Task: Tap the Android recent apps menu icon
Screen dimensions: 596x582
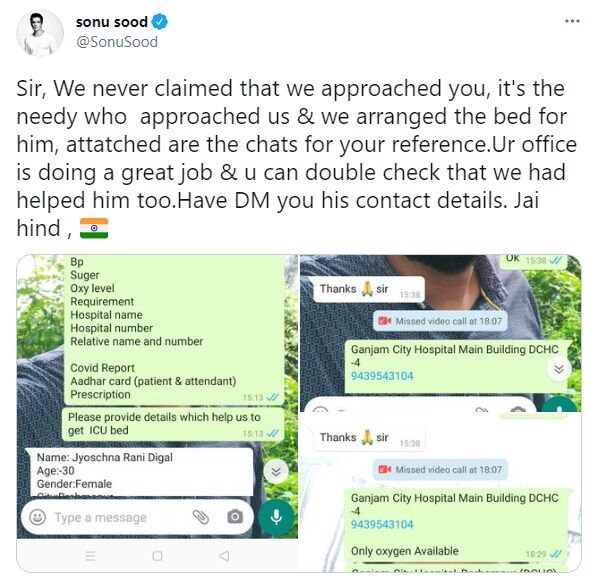Action: click(x=90, y=556)
